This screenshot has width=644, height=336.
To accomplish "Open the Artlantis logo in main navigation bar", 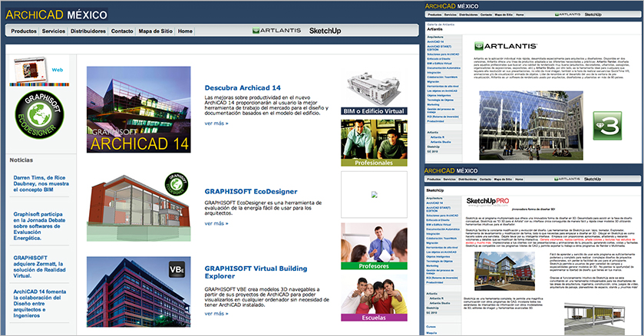I will pos(275,31).
